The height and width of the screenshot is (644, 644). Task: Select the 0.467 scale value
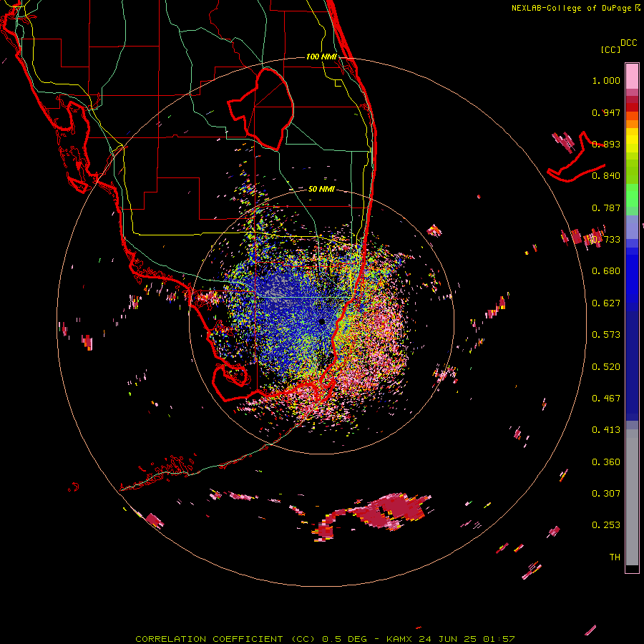click(606, 399)
